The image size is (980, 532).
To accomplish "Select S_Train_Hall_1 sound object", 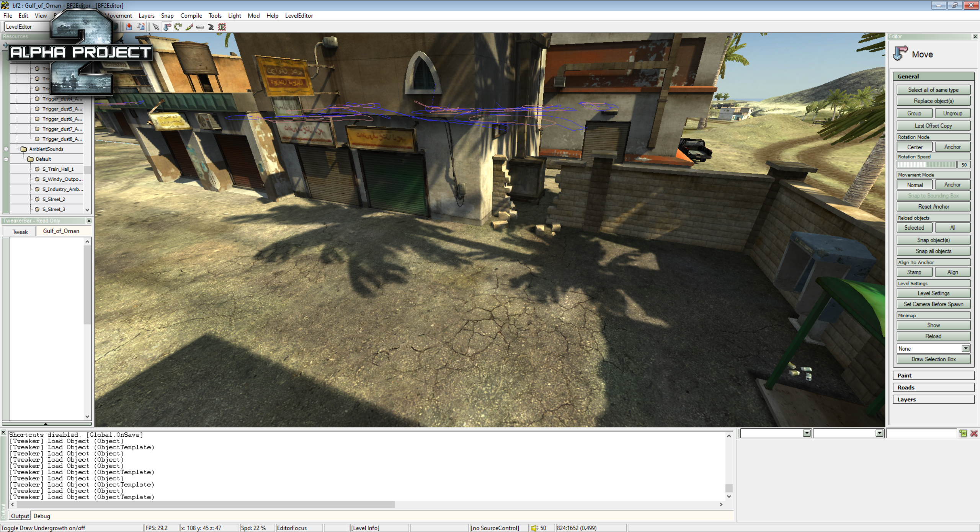I will (x=58, y=169).
